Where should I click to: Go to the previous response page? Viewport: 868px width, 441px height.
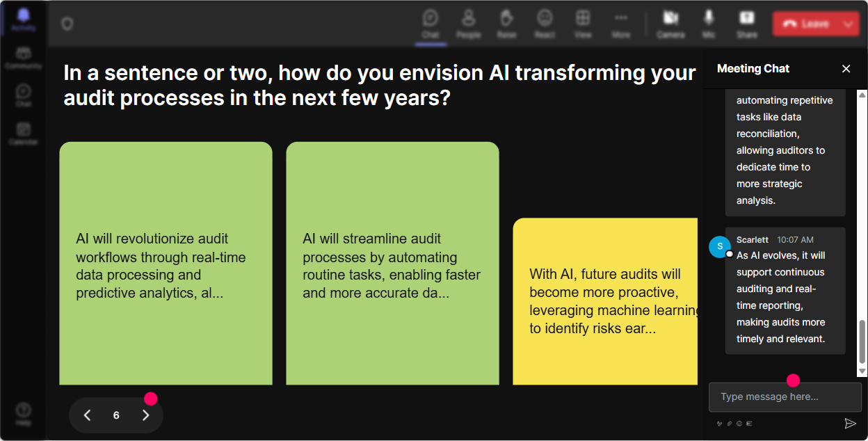point(88,415)
